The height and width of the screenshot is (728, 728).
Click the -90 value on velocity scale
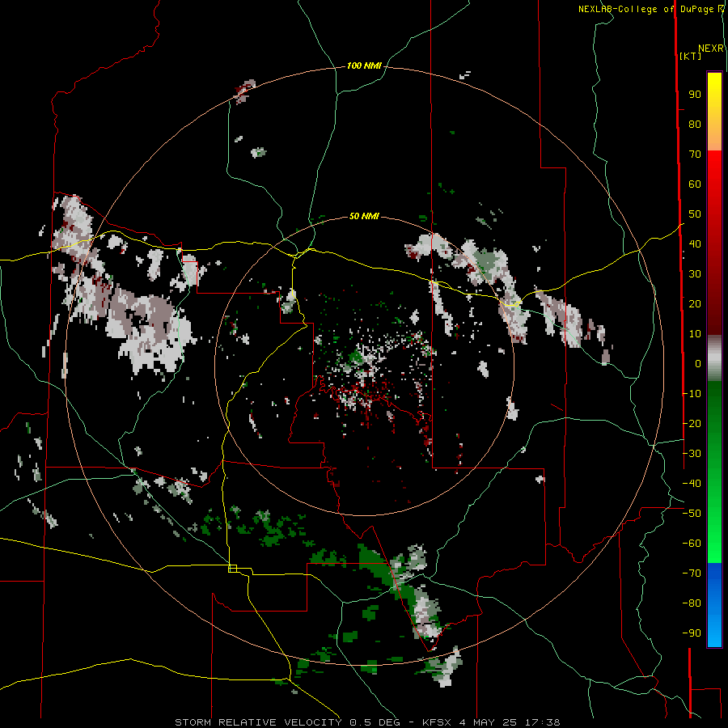coord(692,633)
